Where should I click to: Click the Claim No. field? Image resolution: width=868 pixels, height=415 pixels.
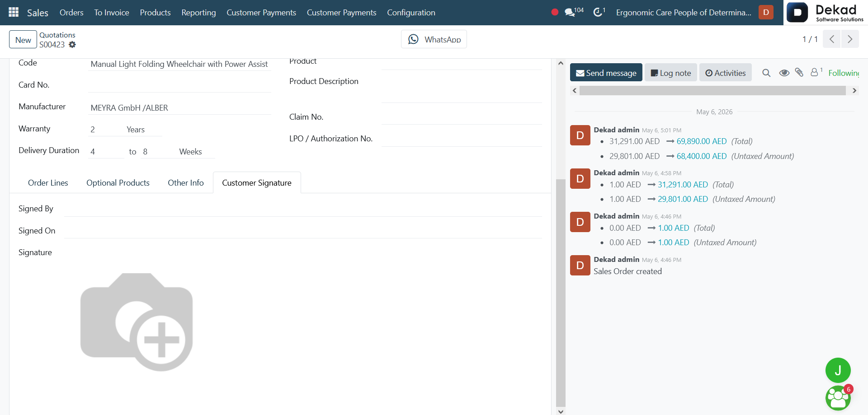[x=462, y=117]
